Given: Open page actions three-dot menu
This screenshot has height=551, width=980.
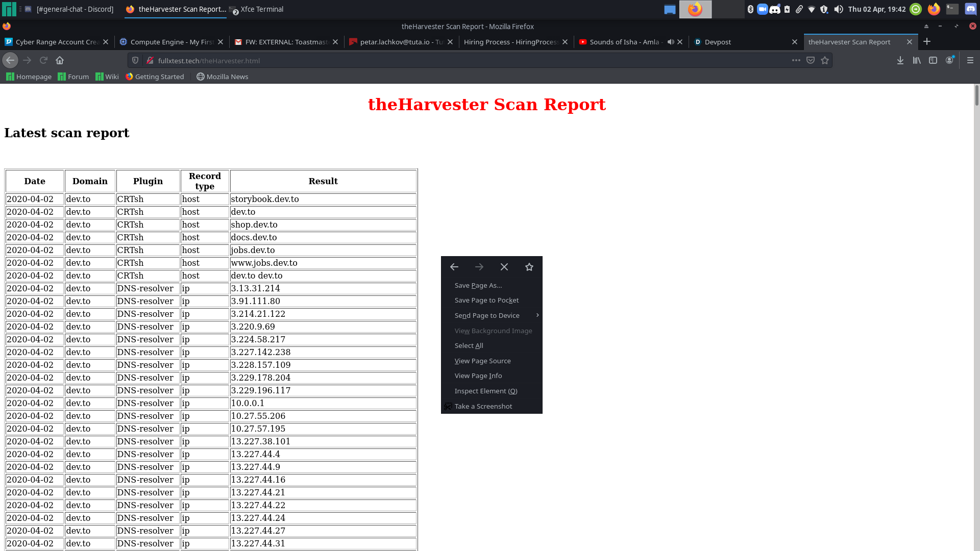Looking at the screenshot, I should tap(796, 60).
